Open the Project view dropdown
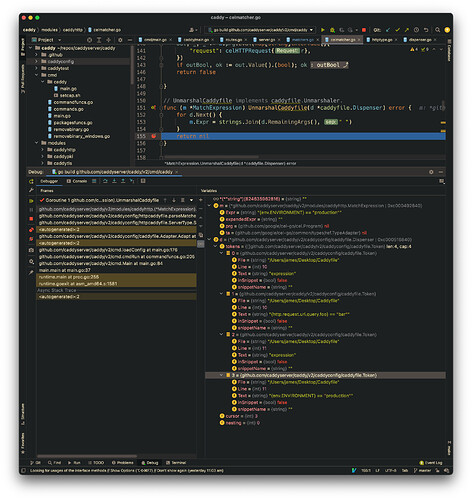This screenshot has height=500, width=472. point(60,40)
